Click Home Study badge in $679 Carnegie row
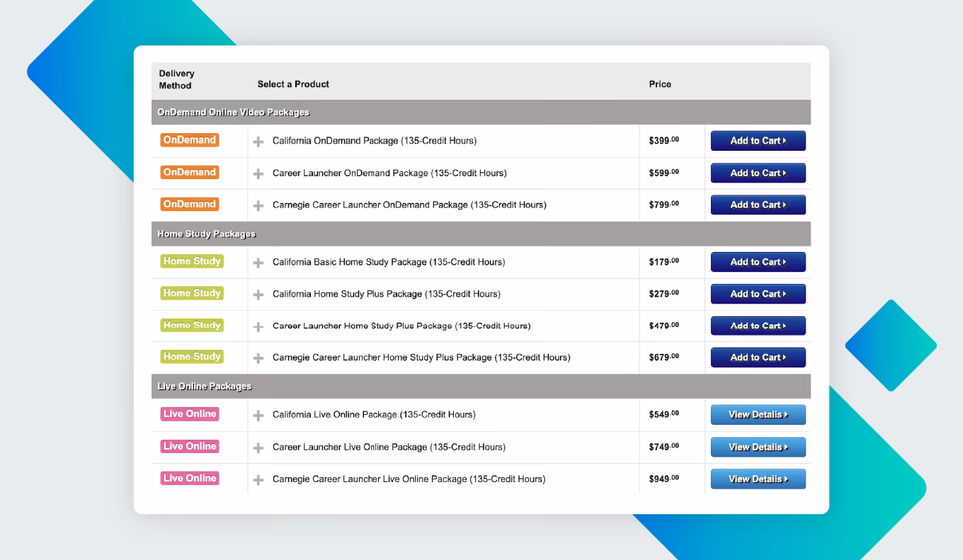This screenshot has height=560, width=963. pos(192,357)
